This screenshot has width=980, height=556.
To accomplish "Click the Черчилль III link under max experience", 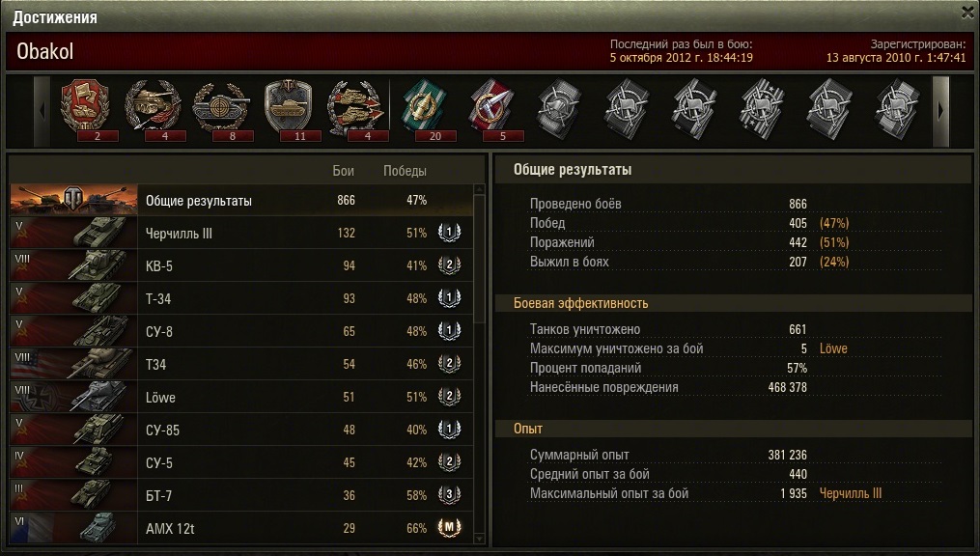I will [x=850, y=493].
